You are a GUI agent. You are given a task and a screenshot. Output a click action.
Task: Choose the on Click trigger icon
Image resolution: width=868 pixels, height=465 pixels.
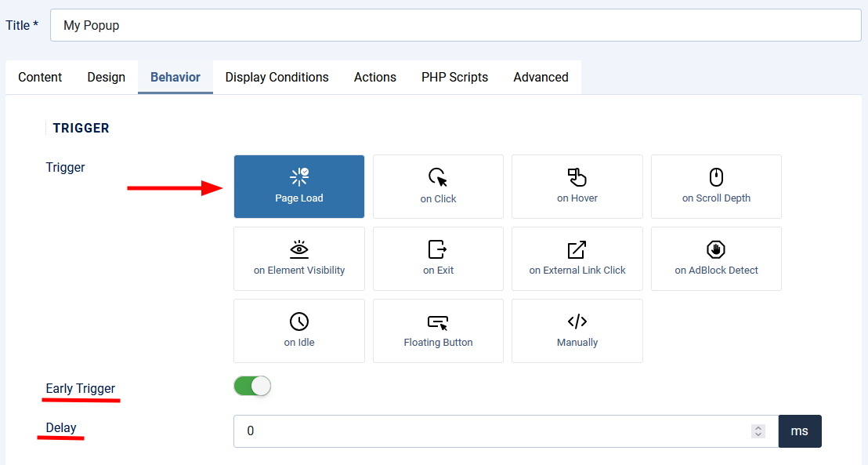click(438, 177)
